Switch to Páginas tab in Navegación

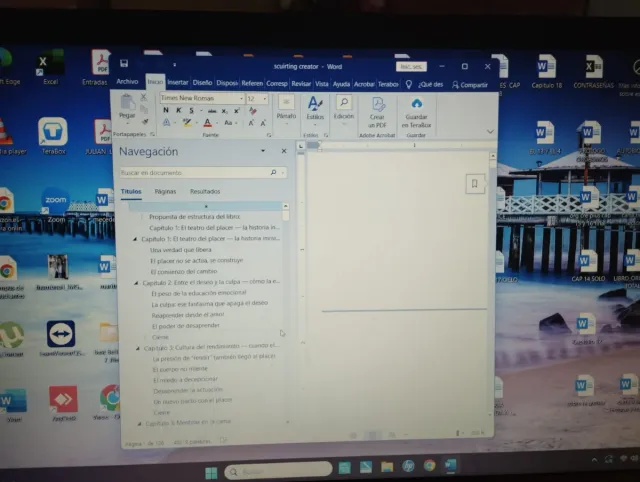point(165,191)
